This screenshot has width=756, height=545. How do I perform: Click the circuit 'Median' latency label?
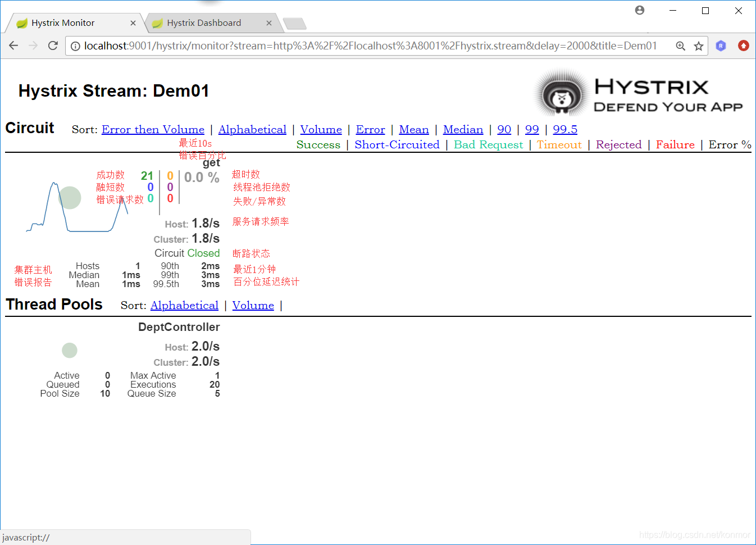[84, 275]
